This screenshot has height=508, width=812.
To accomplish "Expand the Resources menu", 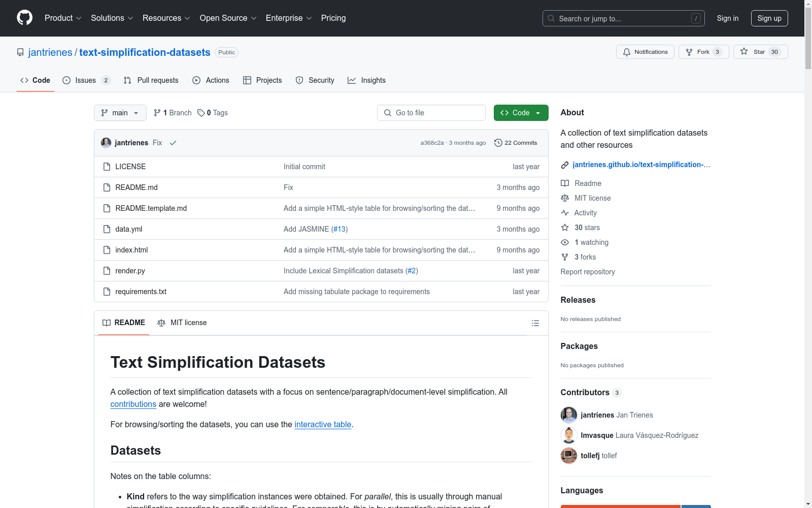I will point(166,18).
